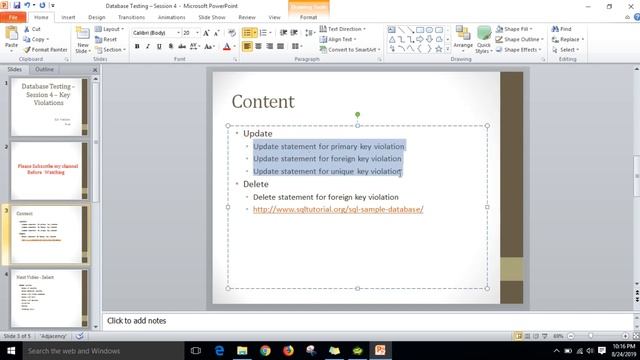Pick the rectangle shape

tap(420, 30)
